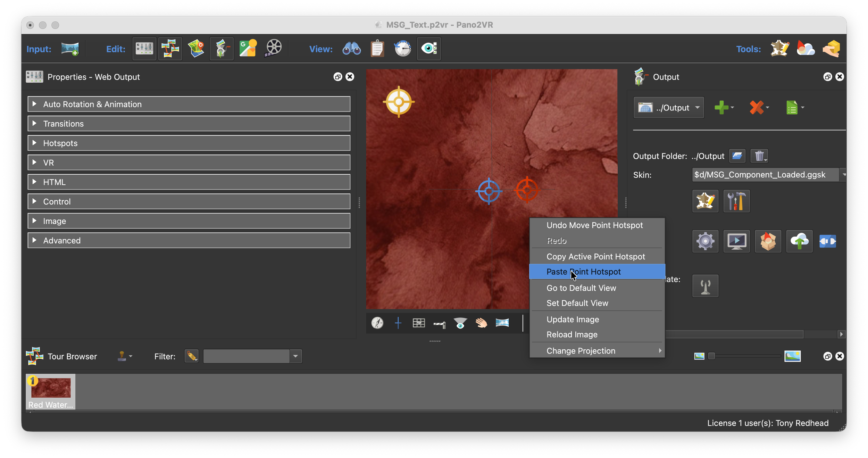Toggle the Properties panel button in Edit toolbar

pyautogui.click(x=144, y=49)
